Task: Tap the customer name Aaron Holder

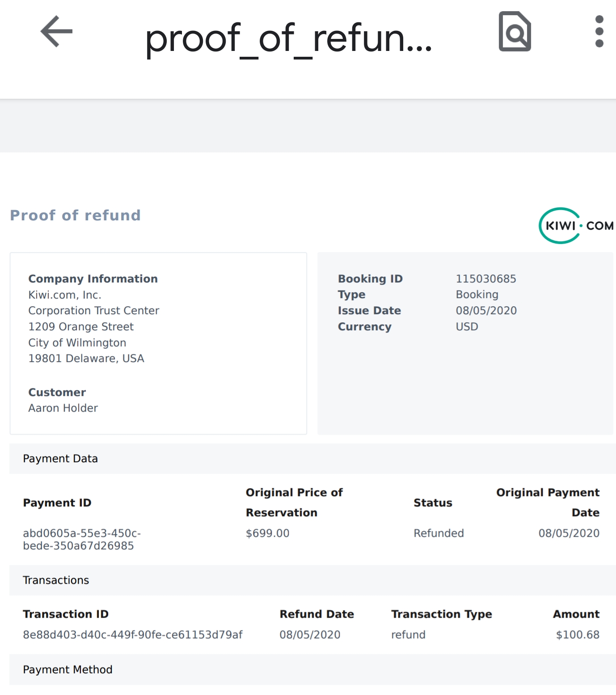Action: tap(63, 408)
